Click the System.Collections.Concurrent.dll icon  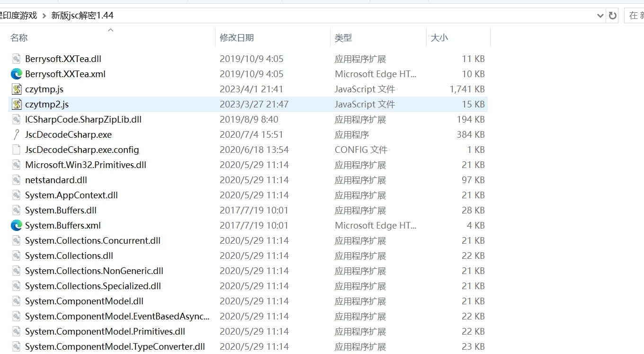point(17,240)
